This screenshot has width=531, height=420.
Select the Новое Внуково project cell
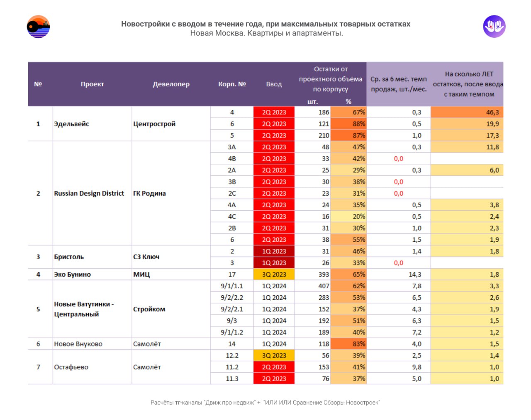pos(92,344)
